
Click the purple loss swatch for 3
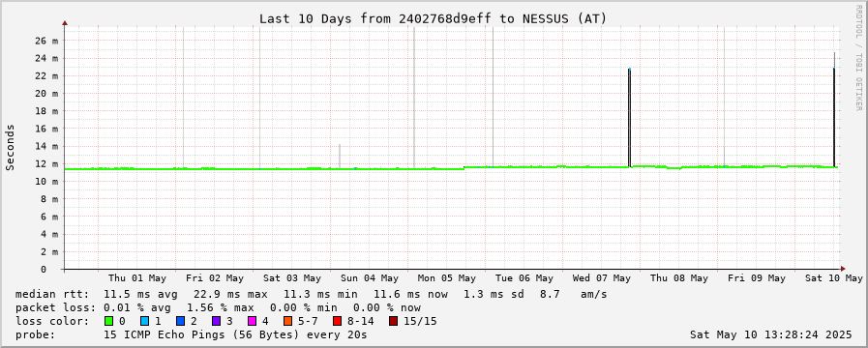point(216,322)
